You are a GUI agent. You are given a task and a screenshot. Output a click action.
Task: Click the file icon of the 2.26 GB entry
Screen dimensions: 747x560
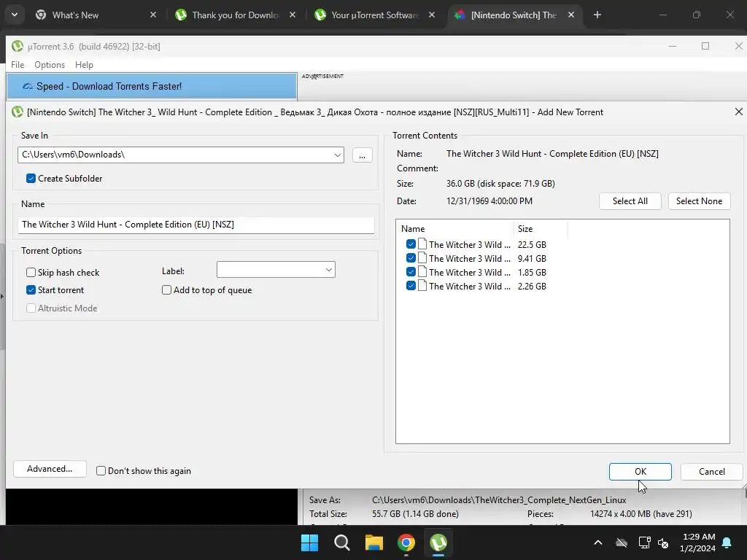(422, 286)
